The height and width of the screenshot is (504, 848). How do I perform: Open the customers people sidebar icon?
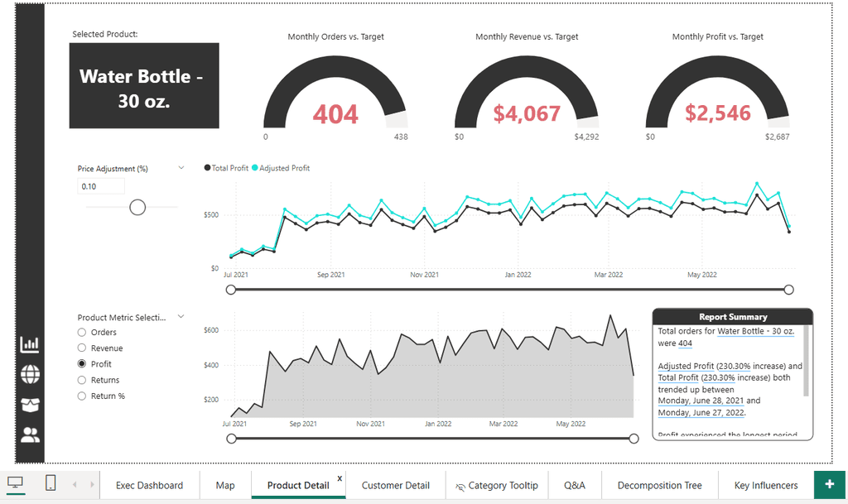coord(30,434)
